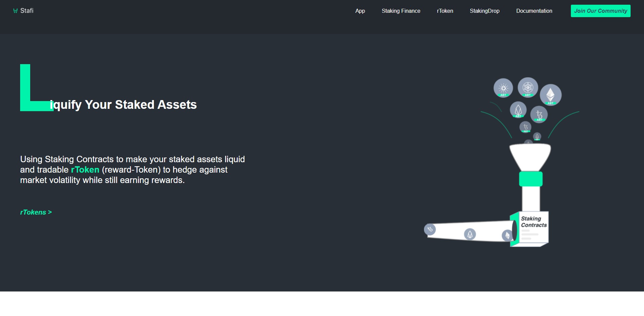The image size is (644, 316).
Task: Click the Ethereum coin icon in the illustration
Action: [550, 95]
